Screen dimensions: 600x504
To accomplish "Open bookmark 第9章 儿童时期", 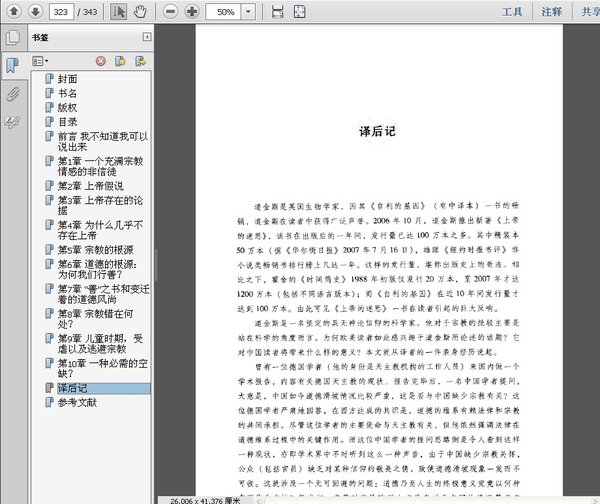I will coord(100,344).
